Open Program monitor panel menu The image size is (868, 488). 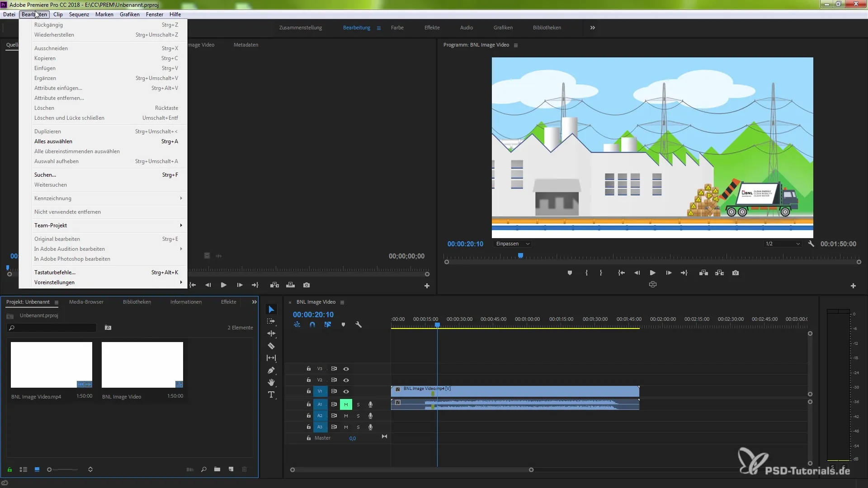click(x=515, y=45)
